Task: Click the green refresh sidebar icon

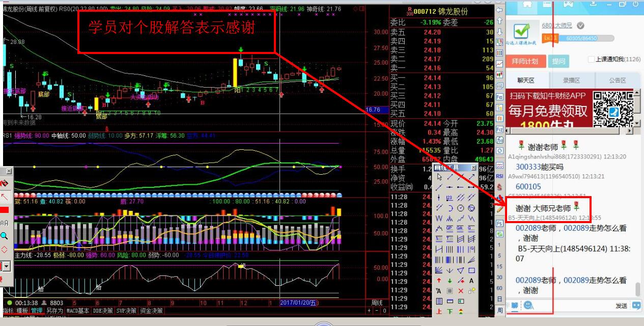Action: coord(499,234)
